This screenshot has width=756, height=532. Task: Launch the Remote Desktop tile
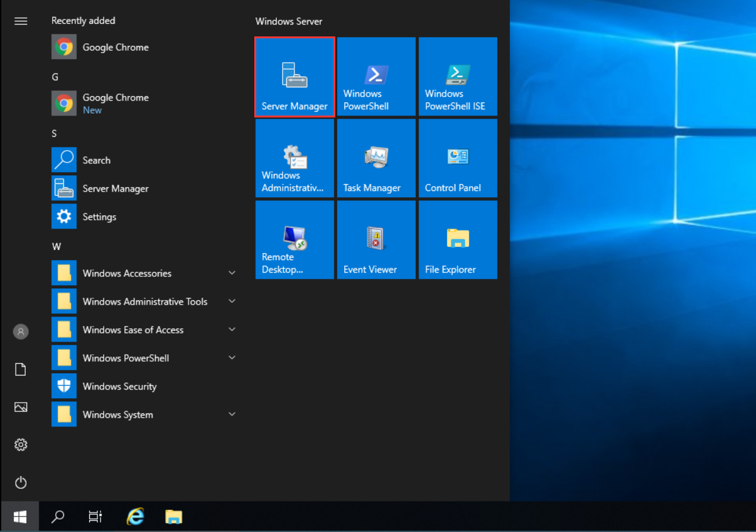point(294,240)
